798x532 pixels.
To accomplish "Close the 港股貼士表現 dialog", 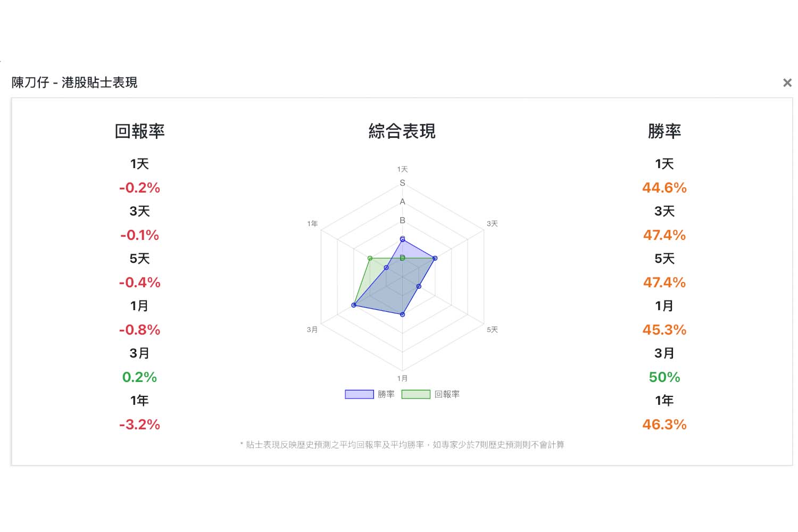I will click(787, 82).
